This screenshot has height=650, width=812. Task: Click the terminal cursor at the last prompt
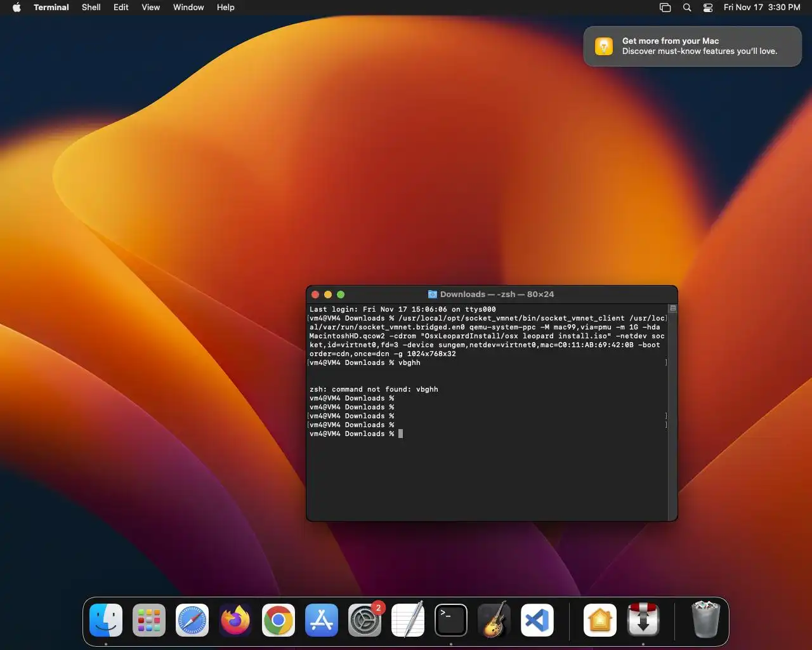pyautogui.click(x=400, y=434)
